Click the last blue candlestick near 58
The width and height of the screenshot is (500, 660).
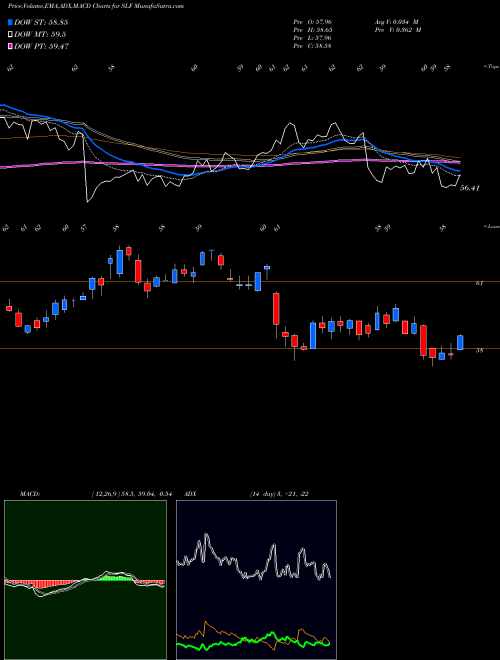point(460,342)
